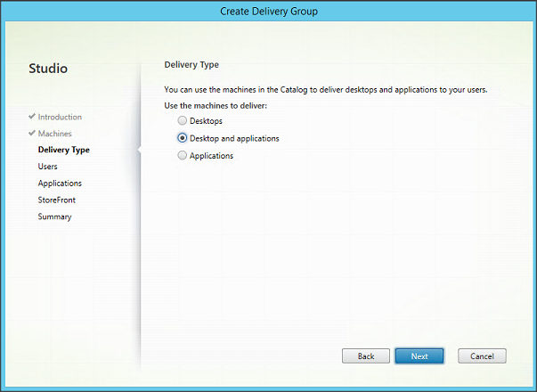The image size is (537, 392).
Task: Jump to Summary step in sidebar
Action: pos(55,216)
